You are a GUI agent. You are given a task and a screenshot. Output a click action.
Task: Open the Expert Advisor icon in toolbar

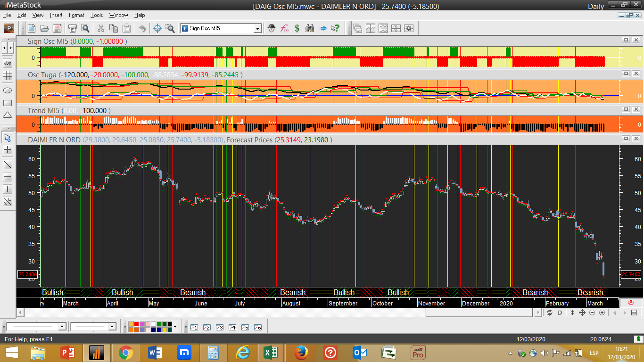tap(272, 28)
